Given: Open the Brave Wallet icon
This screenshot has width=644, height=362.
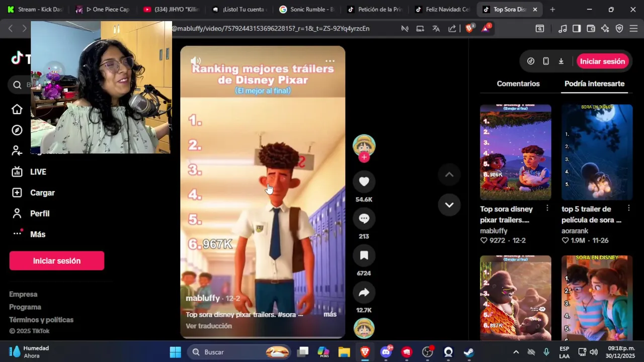Looking at the screenshot, I should [x=591, y=29].
